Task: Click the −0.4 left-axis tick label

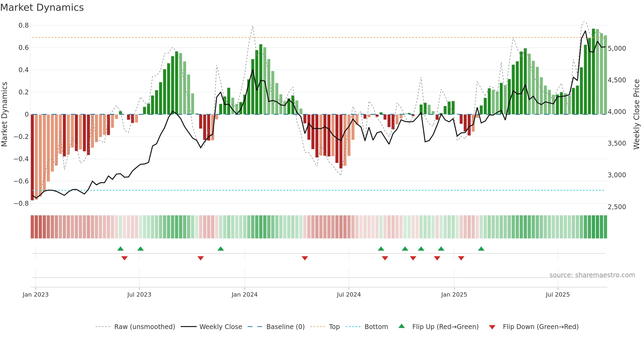Action: coord(21,159)
